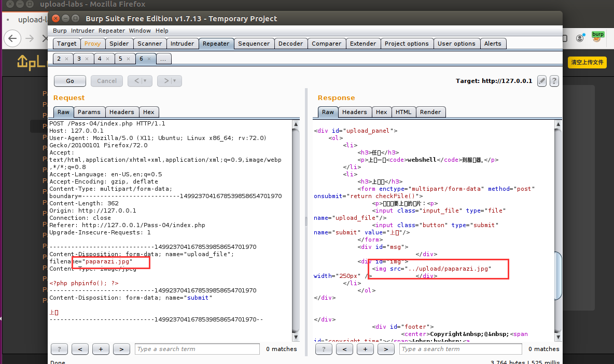Select request Headers view tab
Screen dimensions: 614x364
122,113
